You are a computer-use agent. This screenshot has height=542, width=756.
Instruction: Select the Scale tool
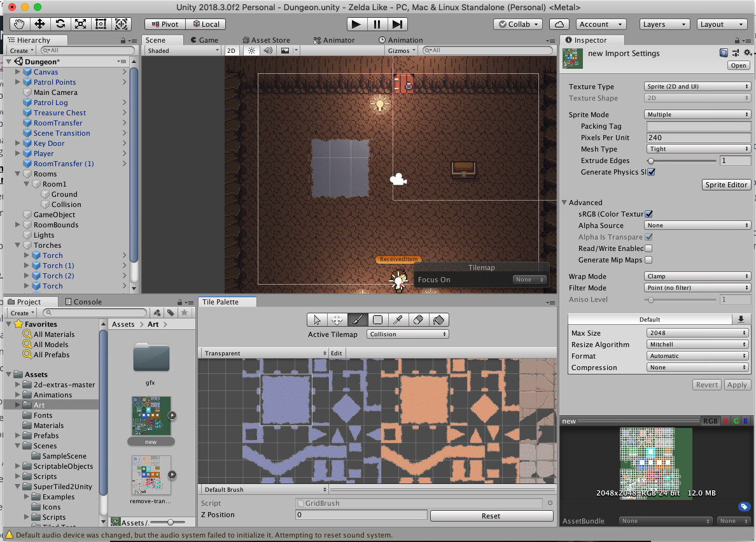pyautogui.click(x=80, y=24)
